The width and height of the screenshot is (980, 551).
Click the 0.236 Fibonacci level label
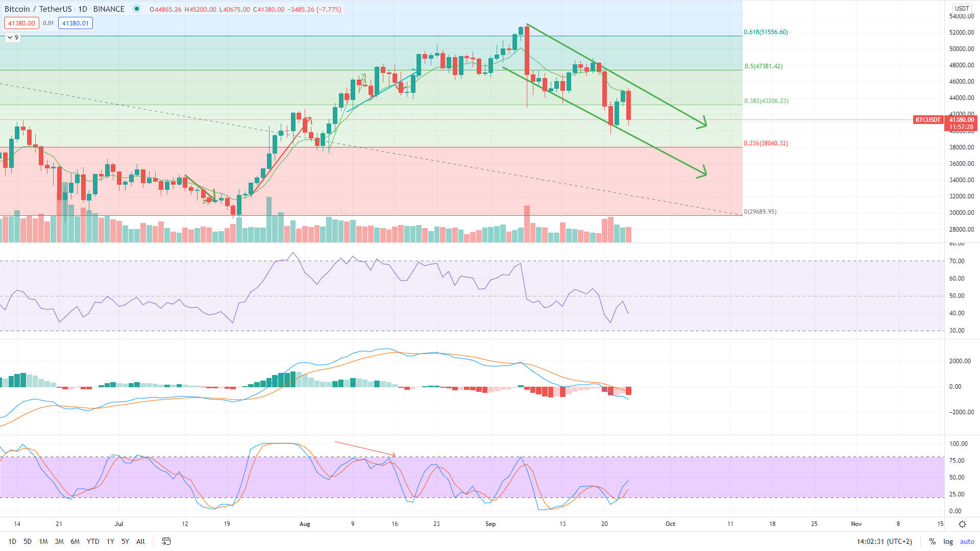[766, 143]
